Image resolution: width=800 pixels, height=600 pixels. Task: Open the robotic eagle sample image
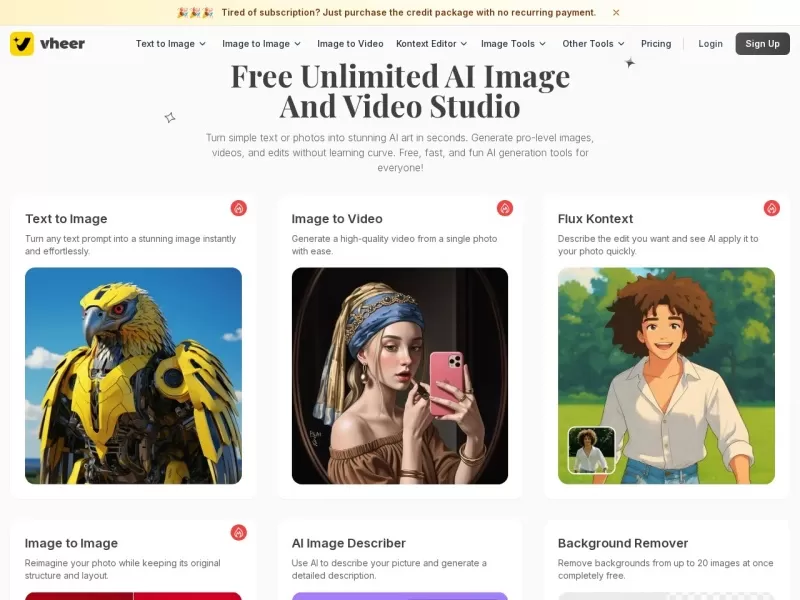[x=133, y=375]
